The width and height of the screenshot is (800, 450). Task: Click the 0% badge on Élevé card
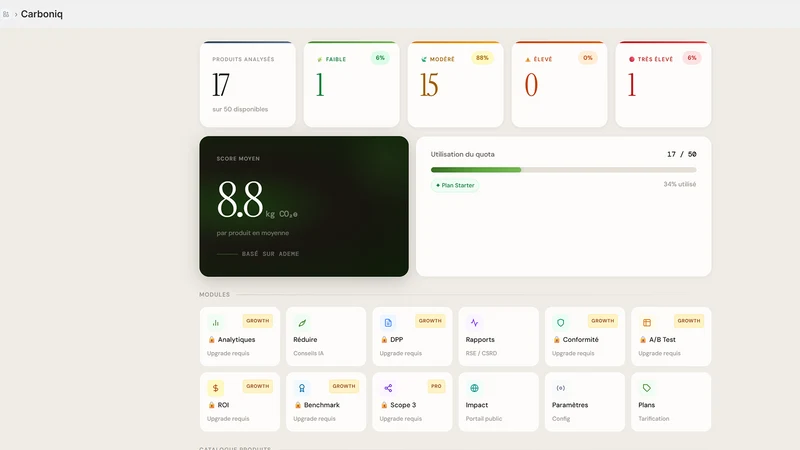click(588, 58)
